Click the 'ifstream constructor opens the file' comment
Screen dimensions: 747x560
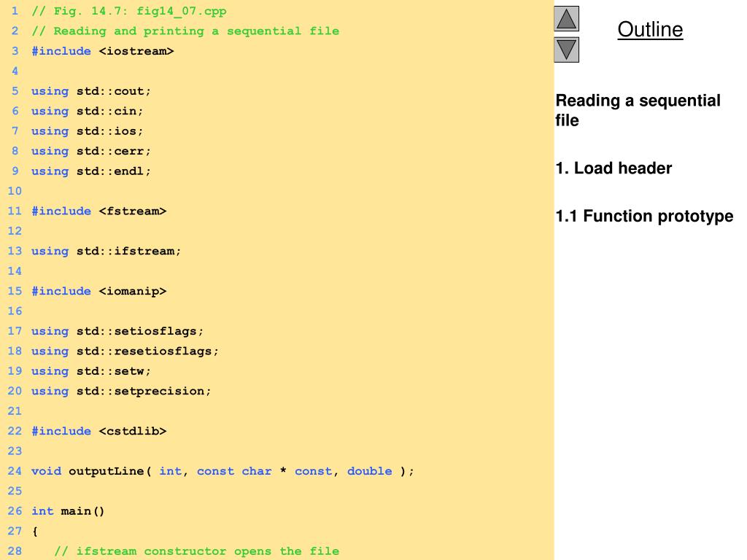coord(196,551)
